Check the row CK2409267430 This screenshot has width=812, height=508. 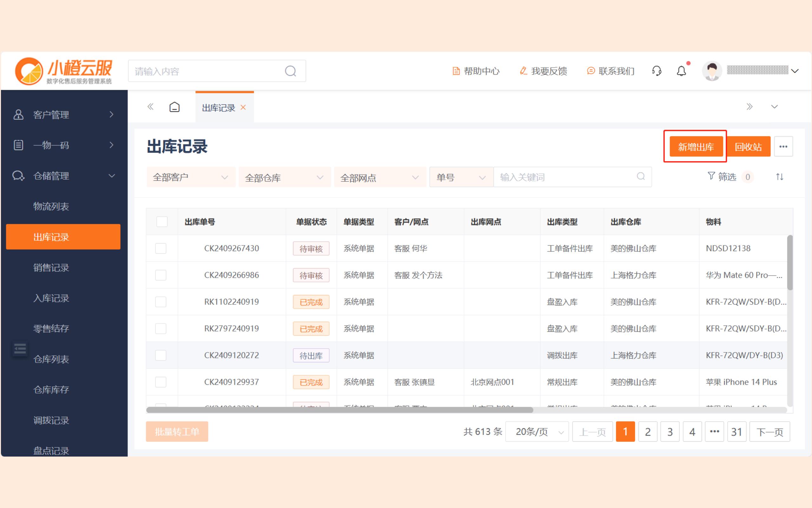[161, 248]
